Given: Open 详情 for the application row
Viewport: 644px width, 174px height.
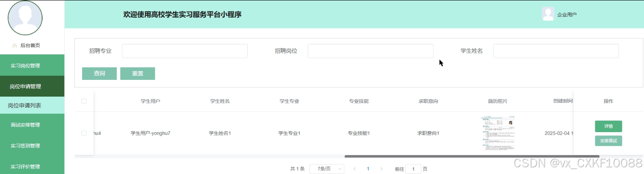Looking at the screenshot, I should [609, 126].
